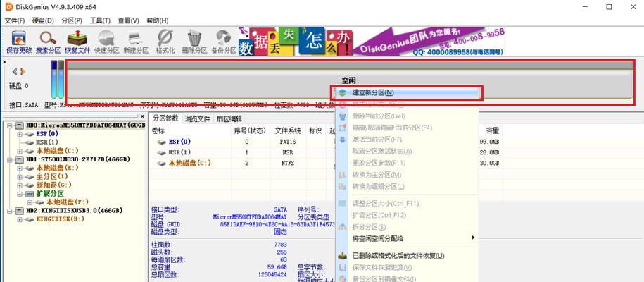Collapse the 扩展分区 tree node
This screenshot has width=644, height=282.
pyautogui.click(x=20, y=193)
